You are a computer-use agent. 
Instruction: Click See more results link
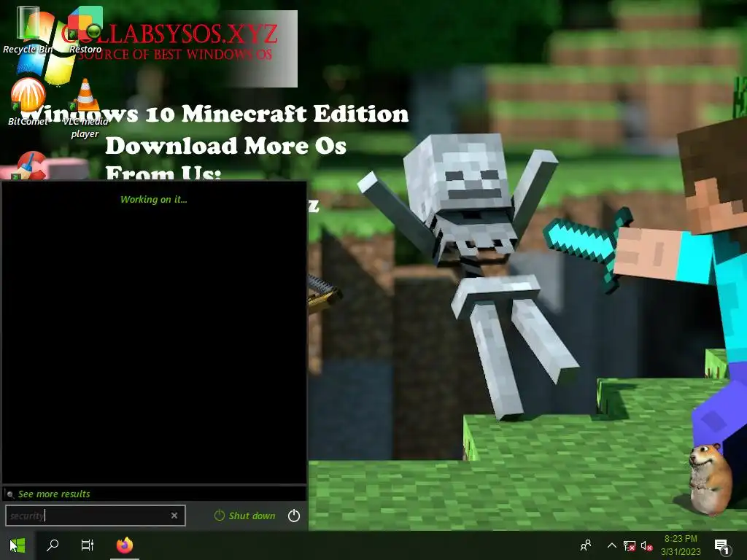[x=54, y=494]
